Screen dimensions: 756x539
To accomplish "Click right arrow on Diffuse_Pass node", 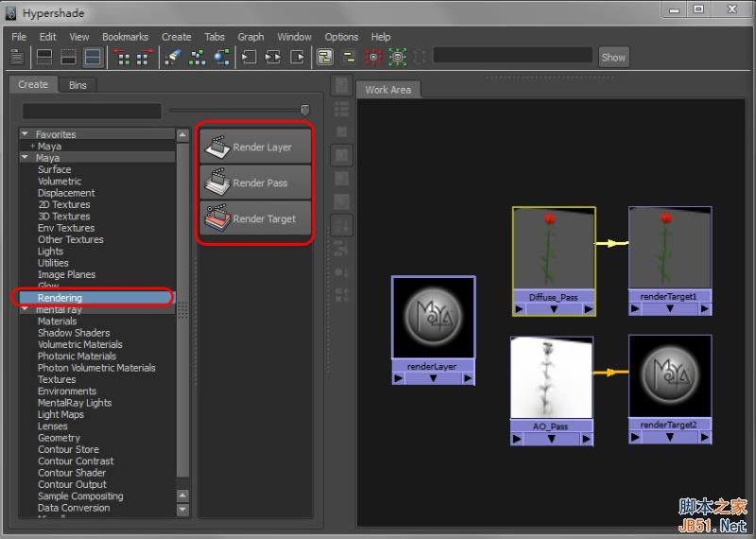I will point(589,309).
